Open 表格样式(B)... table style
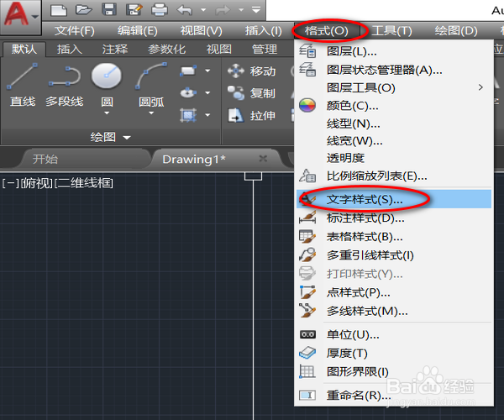Image resolution: width=504 pixels, height=420 pixels. point(394,237)
